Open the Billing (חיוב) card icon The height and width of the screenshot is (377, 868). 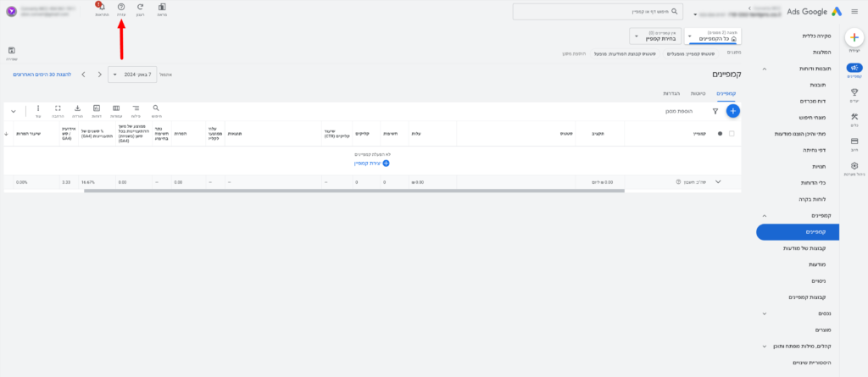click(854, 141)
